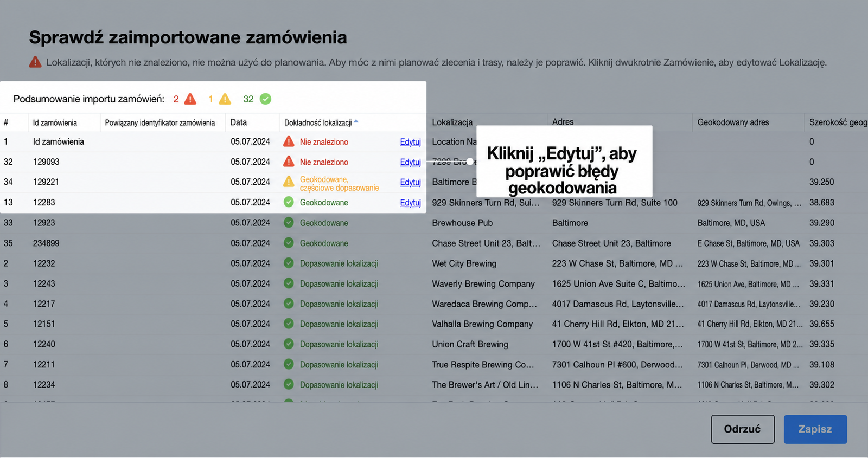Click 'Union Craft Brewing' location cell
Image resolution: width=868 pixels, height=458 pixels.
point(470,344)
